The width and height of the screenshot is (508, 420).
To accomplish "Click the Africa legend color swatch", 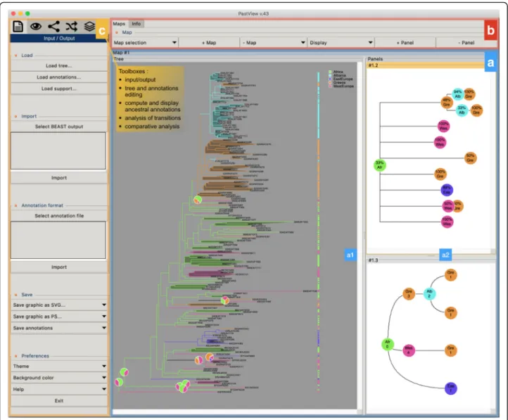I will point(330,72).
